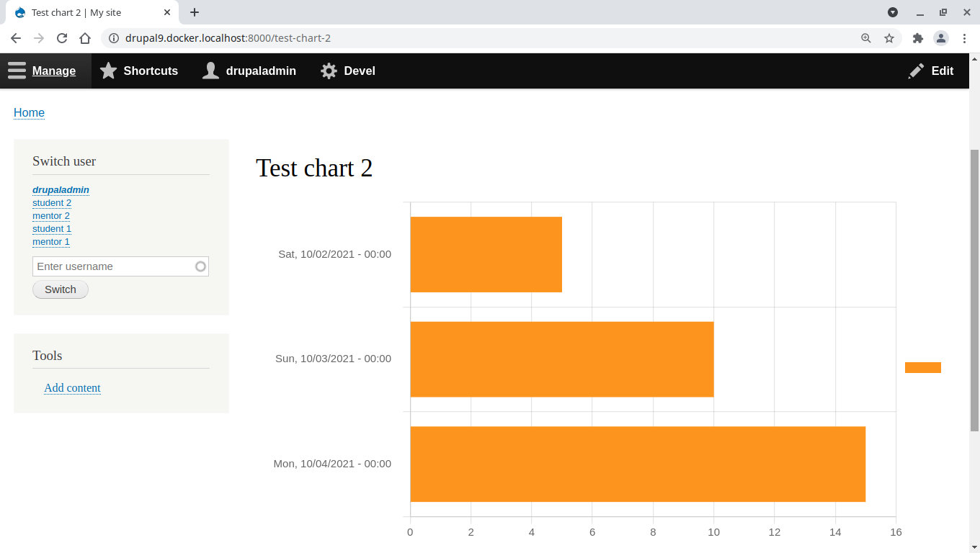This screenshot has height=553, width=980.
Task: Open the Chrome three-dot menu
Action: (966, 37)
